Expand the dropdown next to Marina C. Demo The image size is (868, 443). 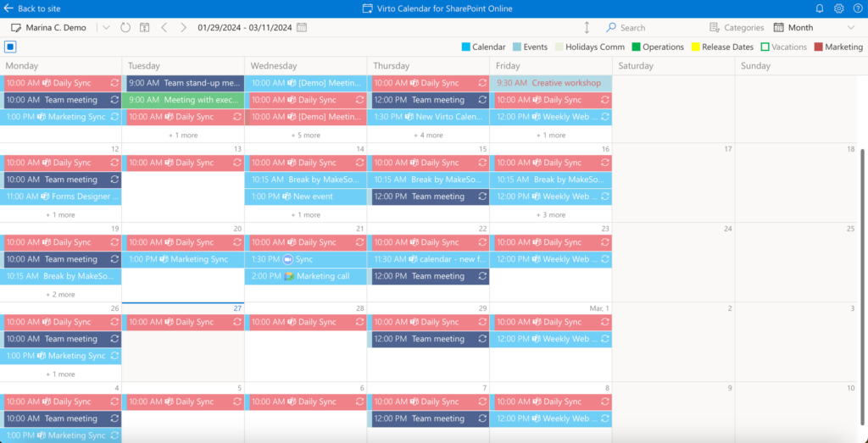point(106,28)
